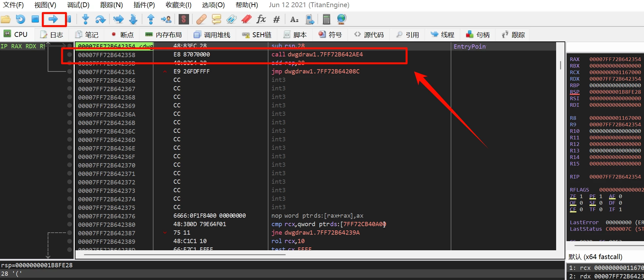Stop the debugging session

click(x=35, y=19)
